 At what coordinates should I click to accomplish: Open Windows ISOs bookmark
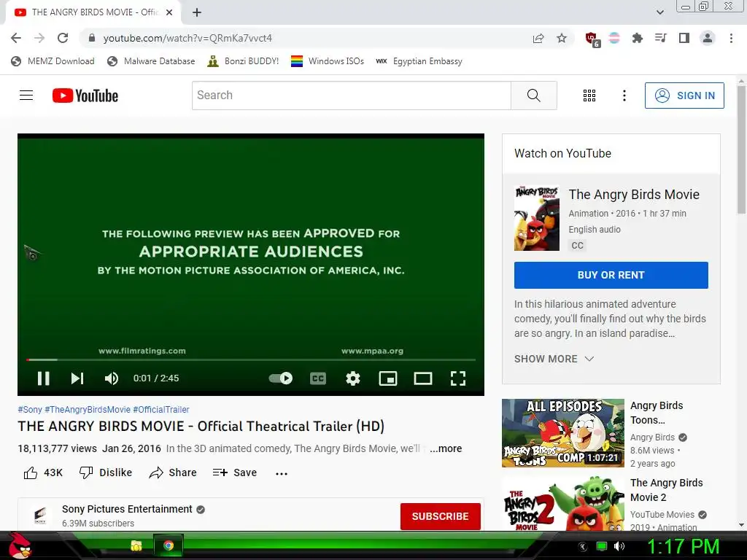328,61
